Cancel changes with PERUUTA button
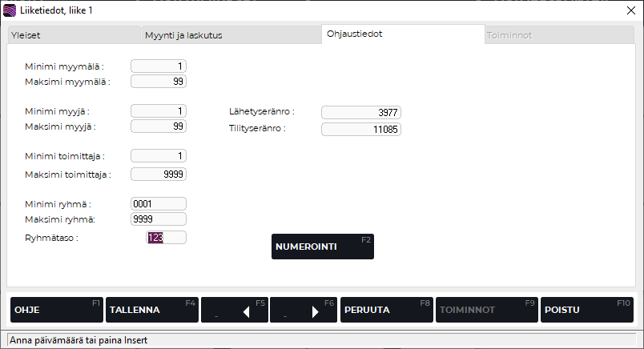644x349 pixels. coord(386,310)
